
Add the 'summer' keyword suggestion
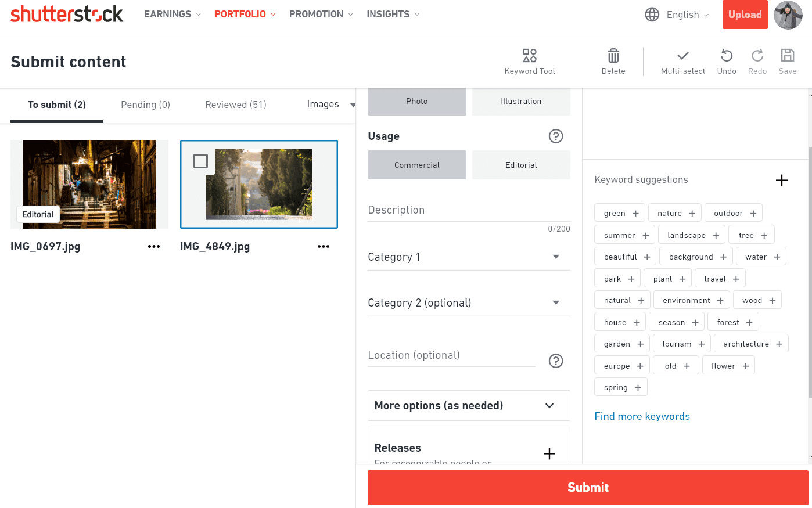tap(625, 235)
